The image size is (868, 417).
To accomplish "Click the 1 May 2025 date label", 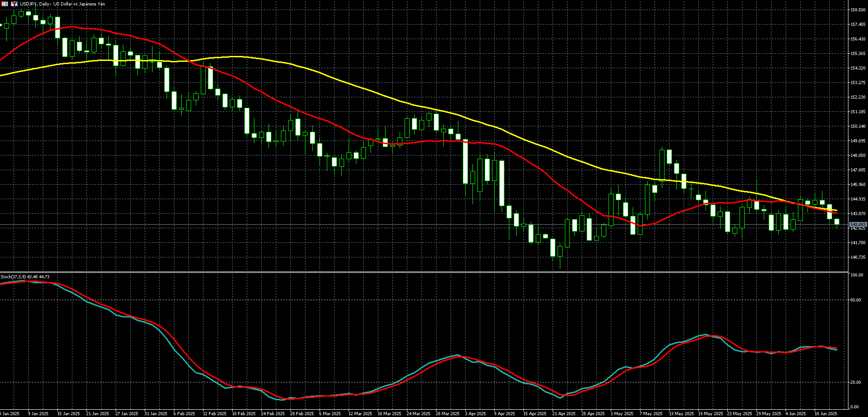I will tap(622, 414).
